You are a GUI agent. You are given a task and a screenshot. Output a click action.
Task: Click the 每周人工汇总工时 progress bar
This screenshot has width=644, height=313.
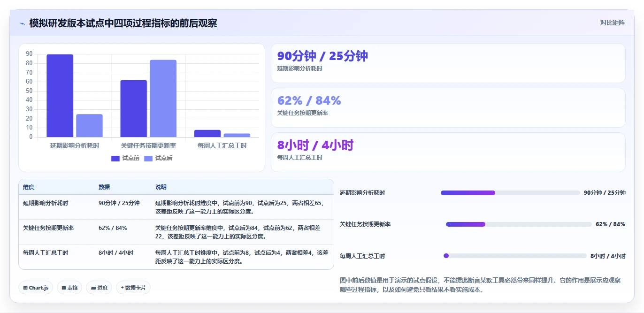coord(515,256)
